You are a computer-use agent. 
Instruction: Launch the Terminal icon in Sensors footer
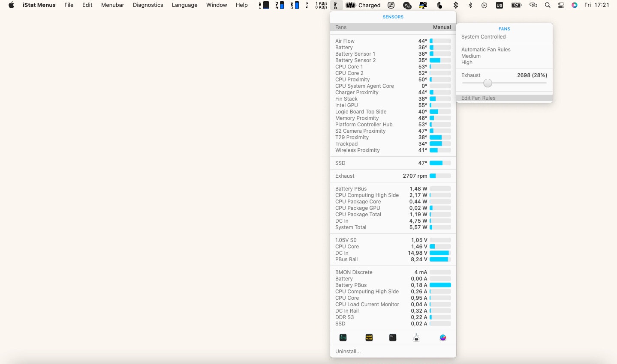[x=393, y=337]
